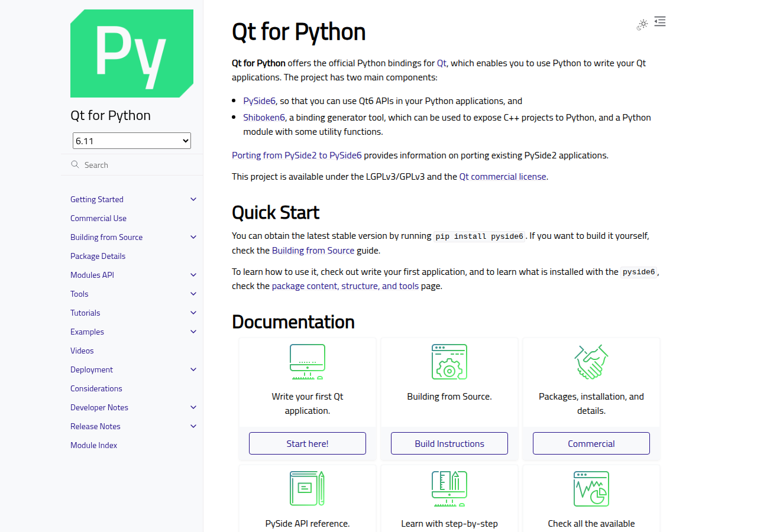Viewport: 757px width, 532px height.
Task: Click the handshake icon for Packages
Action: click(591, 362)
